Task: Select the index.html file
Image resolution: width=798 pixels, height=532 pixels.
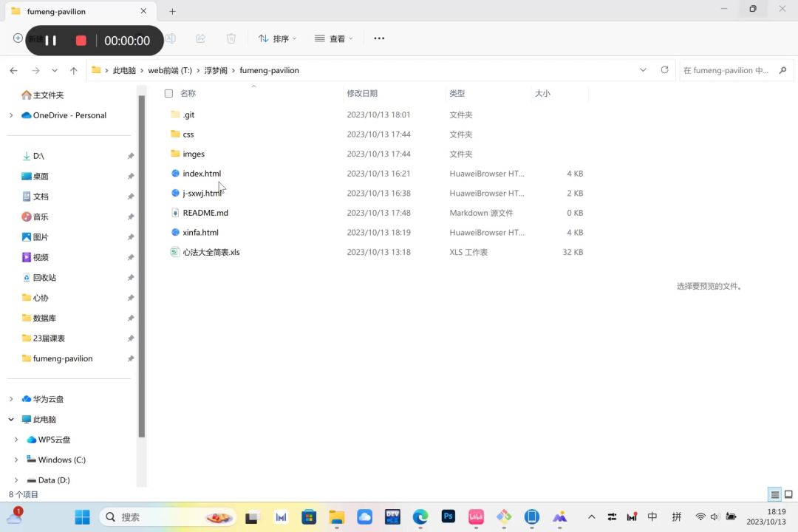Action: click(202, 174)
